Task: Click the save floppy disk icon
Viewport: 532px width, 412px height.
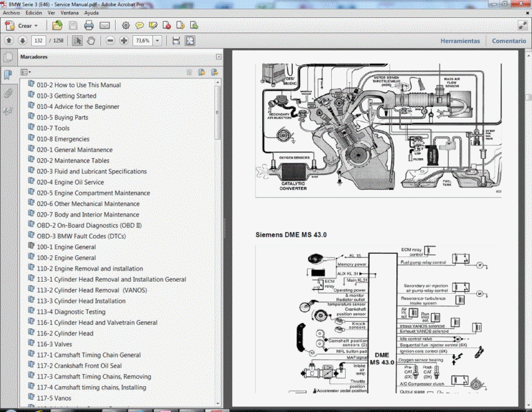Action: [x=73, y=25]
